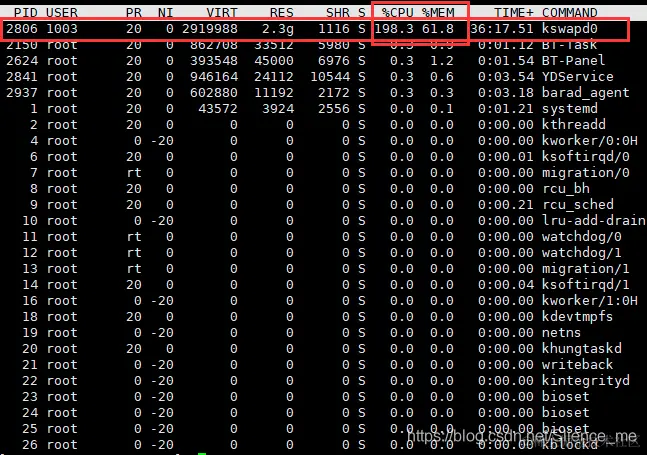Click the VIRT column header

[222, 12]
